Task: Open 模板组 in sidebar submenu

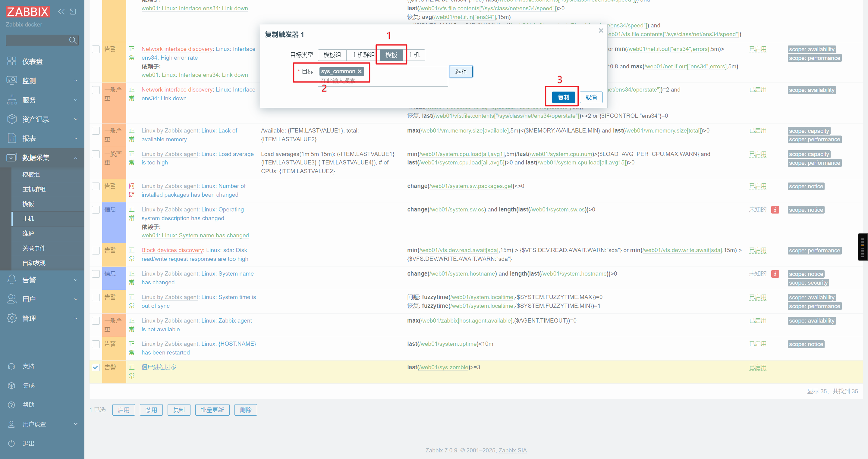Action: [x=31, y=174]
